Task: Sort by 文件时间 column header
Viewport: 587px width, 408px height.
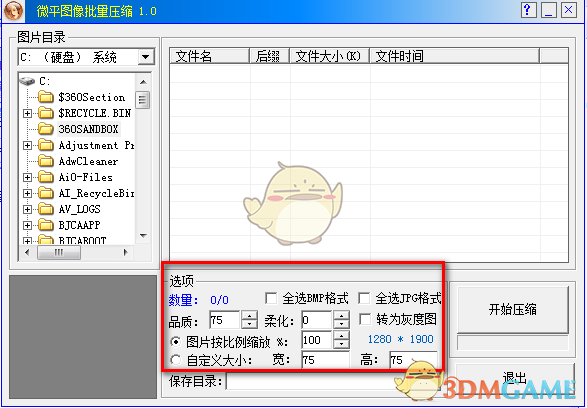Action: pyautogui.click(x=454, y=56)
